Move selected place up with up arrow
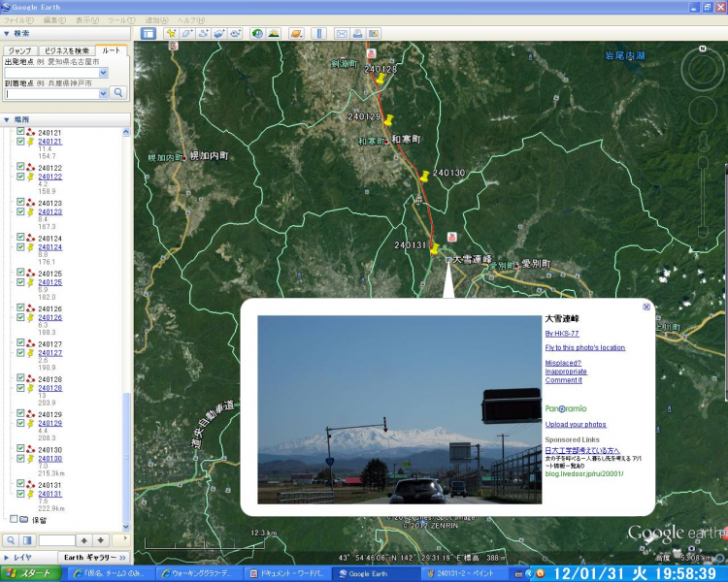Screen dimensions: 728x582 [x=84, y=540]
